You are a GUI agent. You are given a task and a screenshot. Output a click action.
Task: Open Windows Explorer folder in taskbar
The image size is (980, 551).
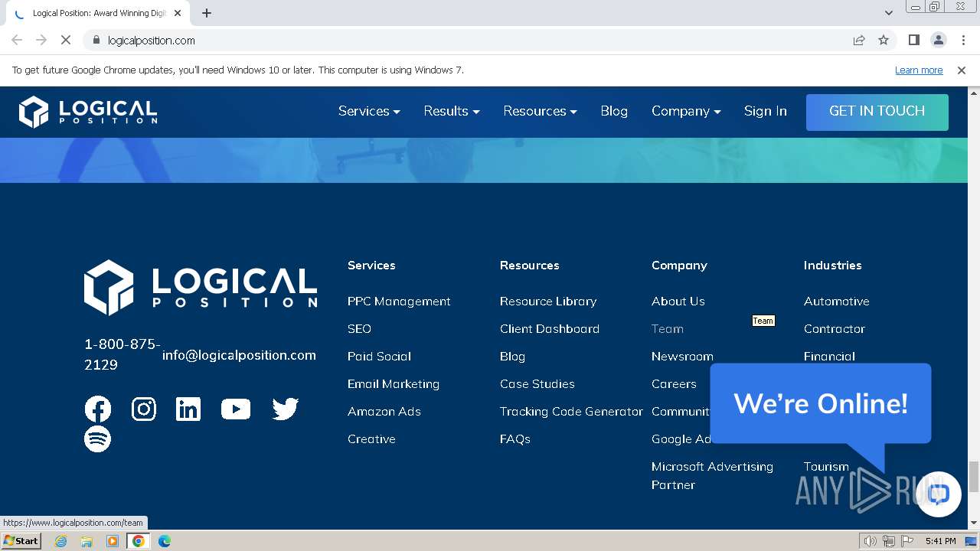(x=87, y=541)
